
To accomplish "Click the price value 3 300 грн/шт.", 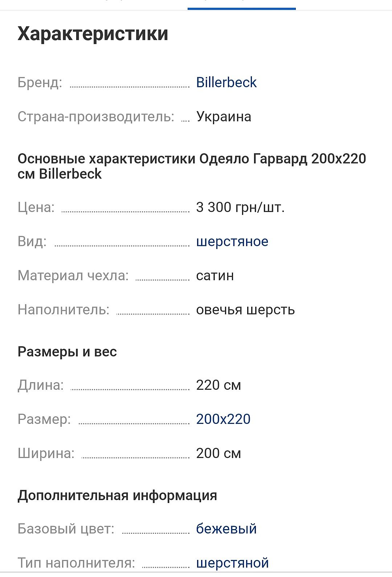I will (x=240, y=207).
